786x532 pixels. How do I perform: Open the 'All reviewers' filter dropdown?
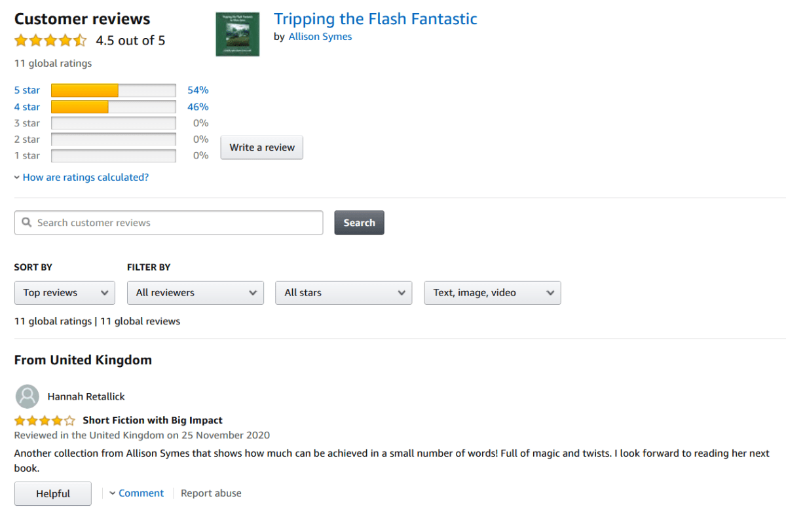(x=195, y=293)
